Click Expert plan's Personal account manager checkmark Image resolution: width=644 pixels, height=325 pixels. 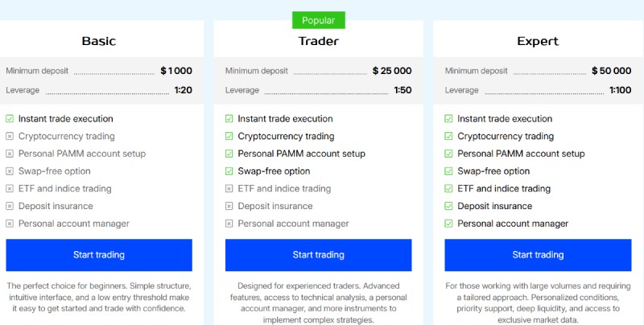tap(449, 224)
